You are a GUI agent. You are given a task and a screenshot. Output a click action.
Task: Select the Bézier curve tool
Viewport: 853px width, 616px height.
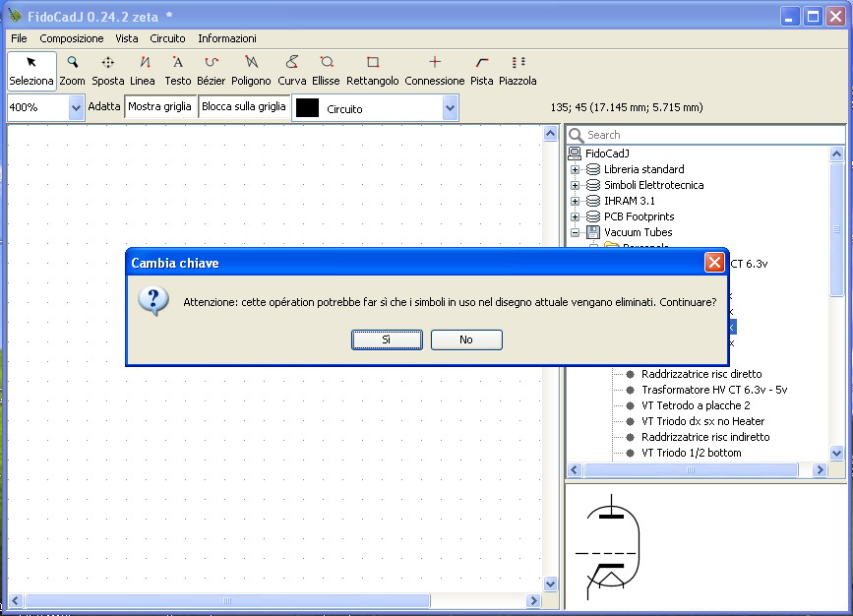[211, 69]
